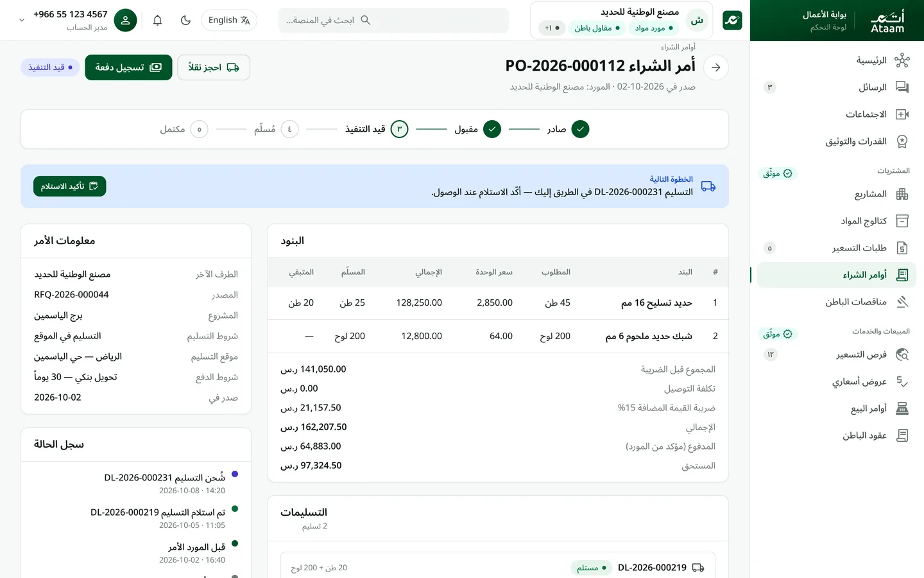Image resolution: width=924 pixels, height=578 pixels.
Task: Open الرسائل messages page
Action: pyautogui.click(x=837, y=87)
